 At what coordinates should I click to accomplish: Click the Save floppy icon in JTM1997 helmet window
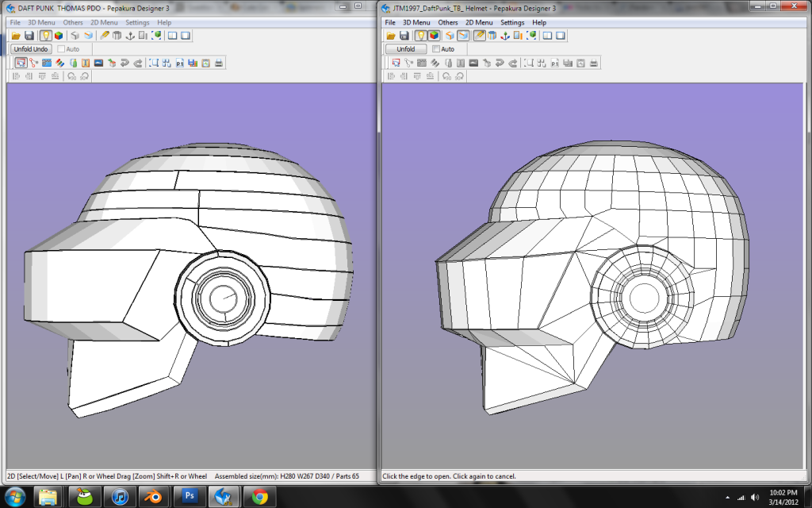(404, 35)
